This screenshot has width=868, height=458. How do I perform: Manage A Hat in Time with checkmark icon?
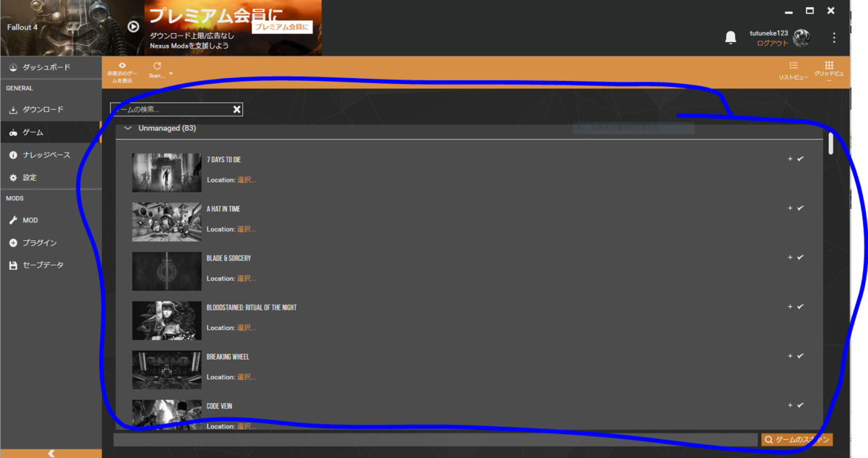click(800, 208)
